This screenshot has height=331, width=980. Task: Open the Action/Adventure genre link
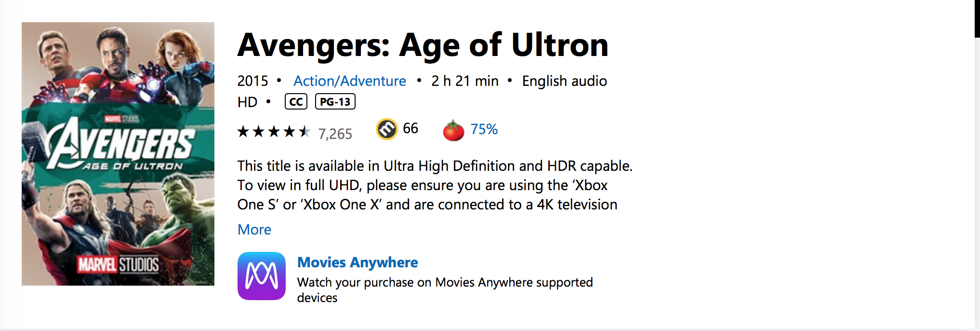point(350,81)
